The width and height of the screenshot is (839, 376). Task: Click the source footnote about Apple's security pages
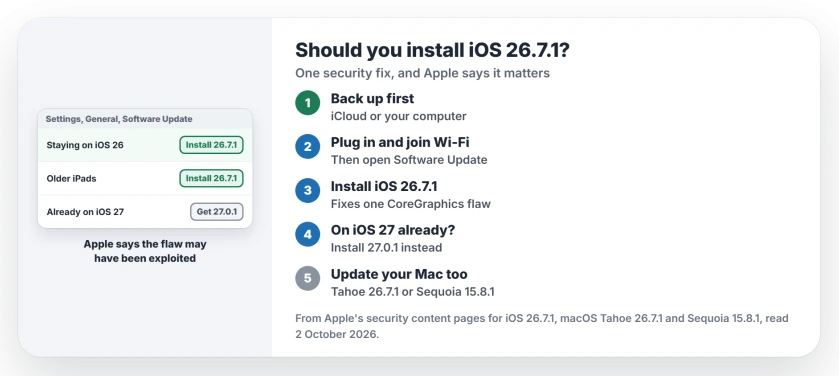542,326
